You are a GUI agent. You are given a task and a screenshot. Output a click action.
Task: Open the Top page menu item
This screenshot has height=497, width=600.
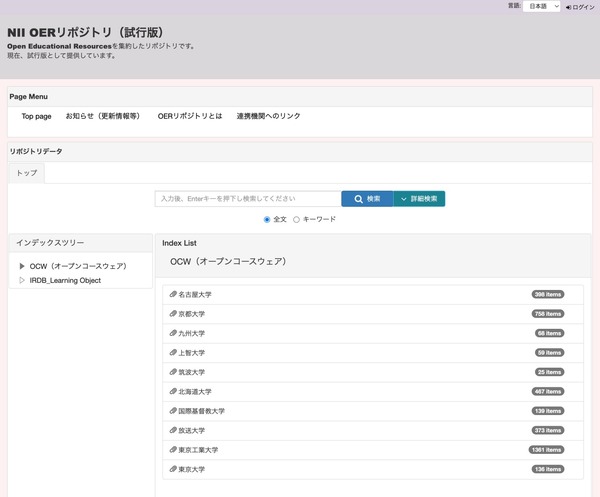[36, 116]
